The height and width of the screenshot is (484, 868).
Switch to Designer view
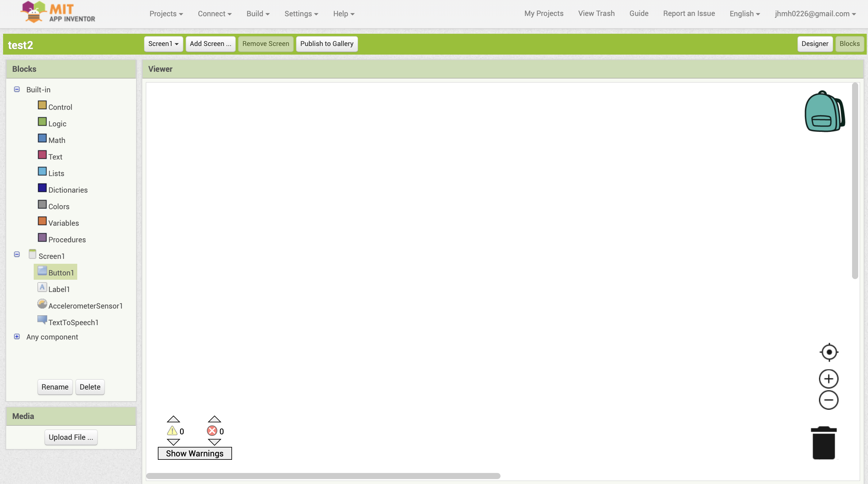(x=814, y=44)
